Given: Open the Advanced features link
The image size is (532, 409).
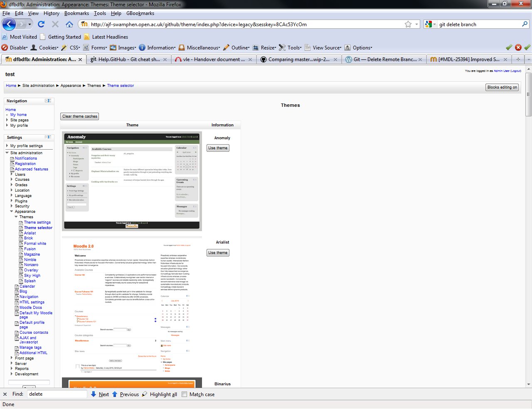Looking at the screenshot, I should tap(32, 169).
